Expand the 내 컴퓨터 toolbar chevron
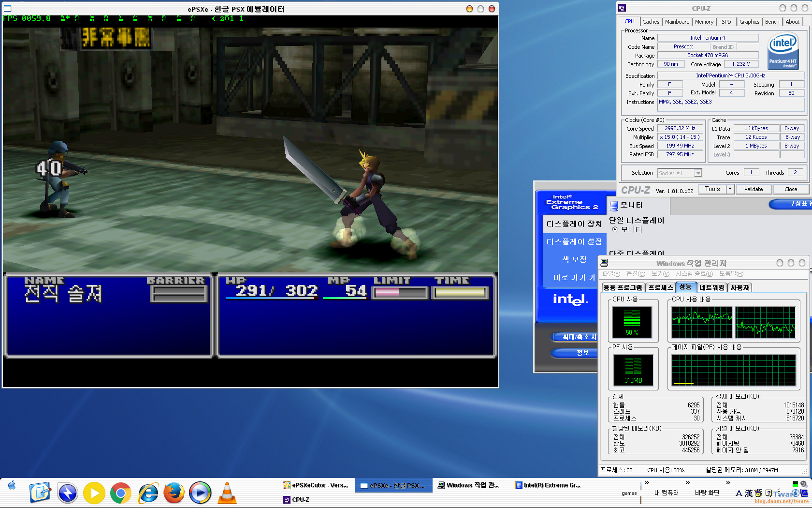This screenshot has height=508, width=812. [x=688, y=482]
